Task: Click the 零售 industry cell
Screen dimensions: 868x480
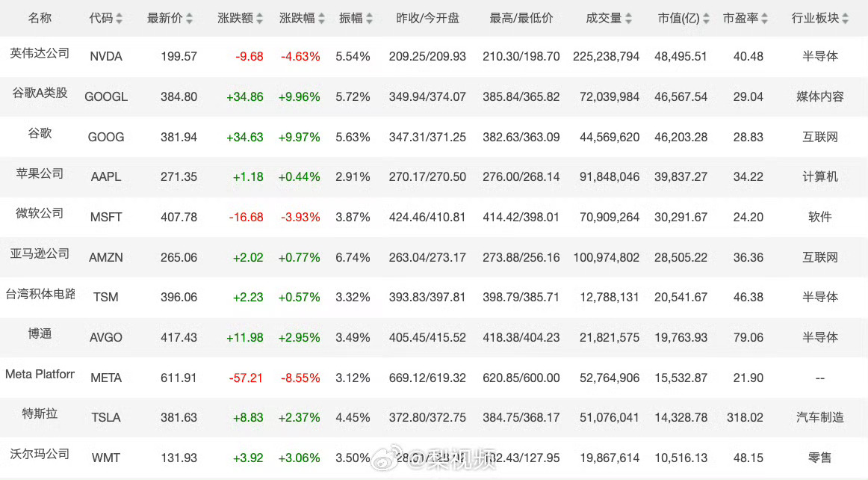Action: point(820,458)
